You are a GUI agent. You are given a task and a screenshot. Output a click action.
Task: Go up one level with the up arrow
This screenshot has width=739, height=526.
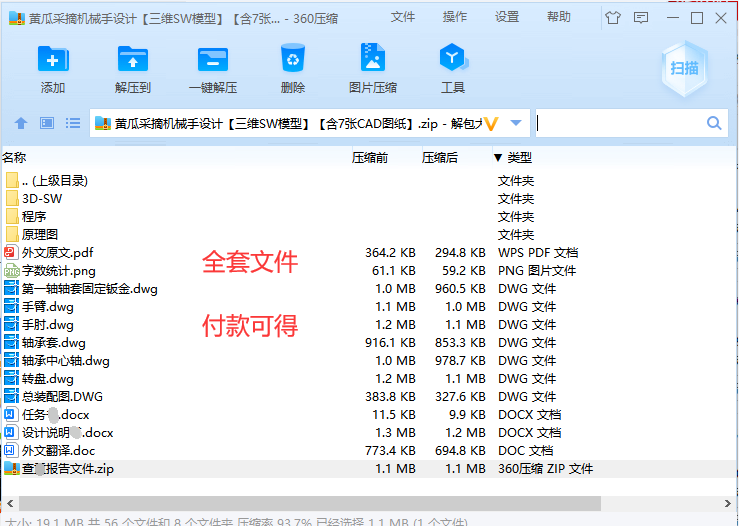pos(21,123)
